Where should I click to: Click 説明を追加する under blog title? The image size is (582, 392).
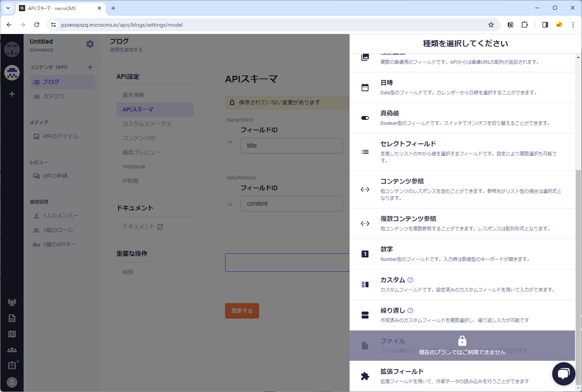click(126, 50)
